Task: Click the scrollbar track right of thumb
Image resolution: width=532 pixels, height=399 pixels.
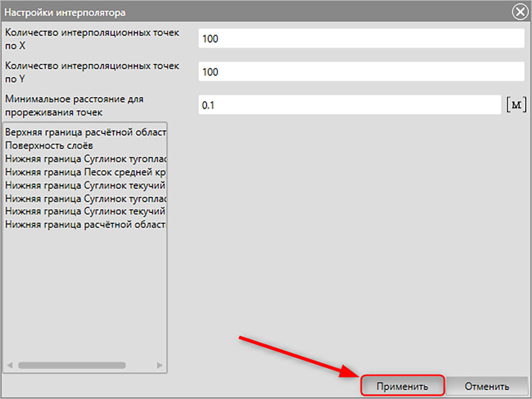Action: click(140, 365)
